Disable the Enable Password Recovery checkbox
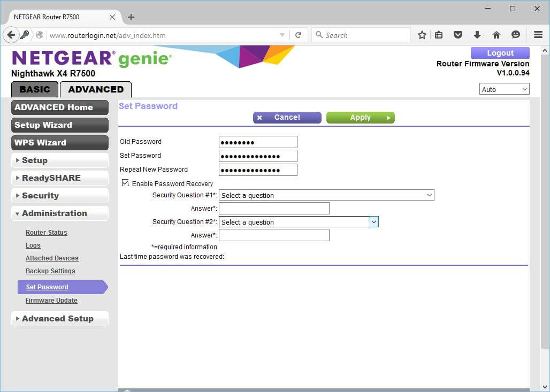550x392 pixels. click(x=126, y=183)
